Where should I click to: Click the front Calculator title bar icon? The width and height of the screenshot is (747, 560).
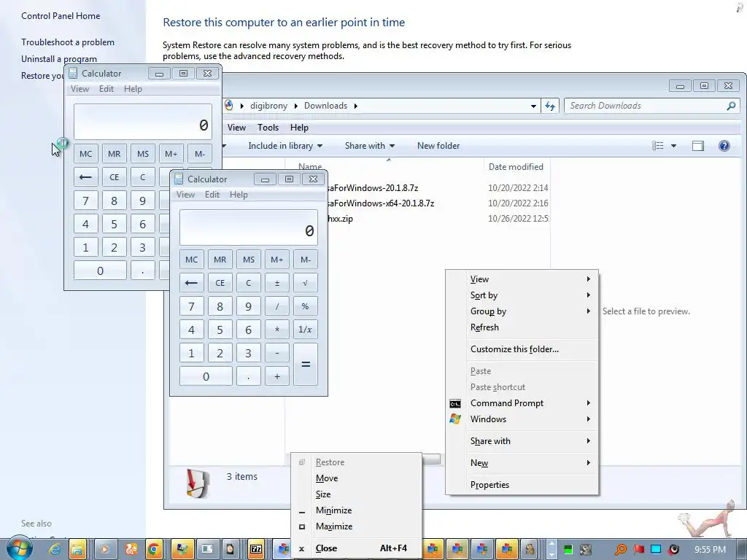[179, 179]
